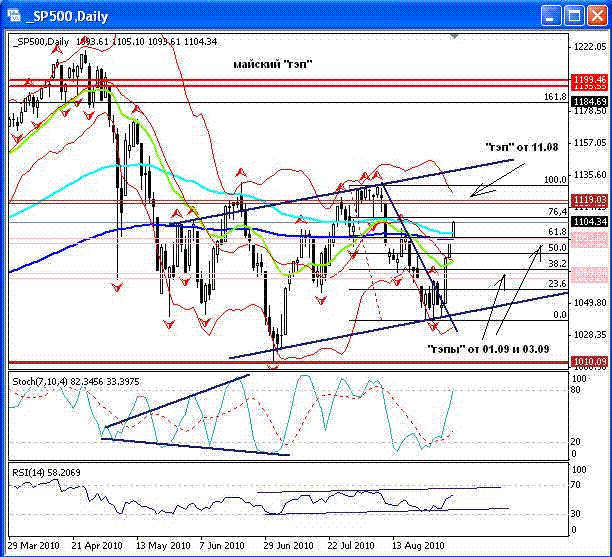Image resolution: width=612 pixels, height=557 pixels.
Task: Click the 22 Jul 2010 date label
Action: 351,545
